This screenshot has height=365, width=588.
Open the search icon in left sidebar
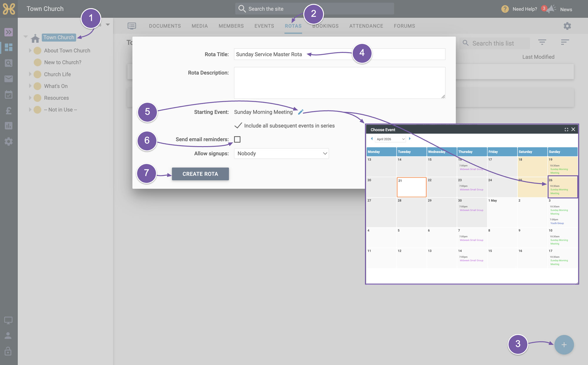[9, 63]
